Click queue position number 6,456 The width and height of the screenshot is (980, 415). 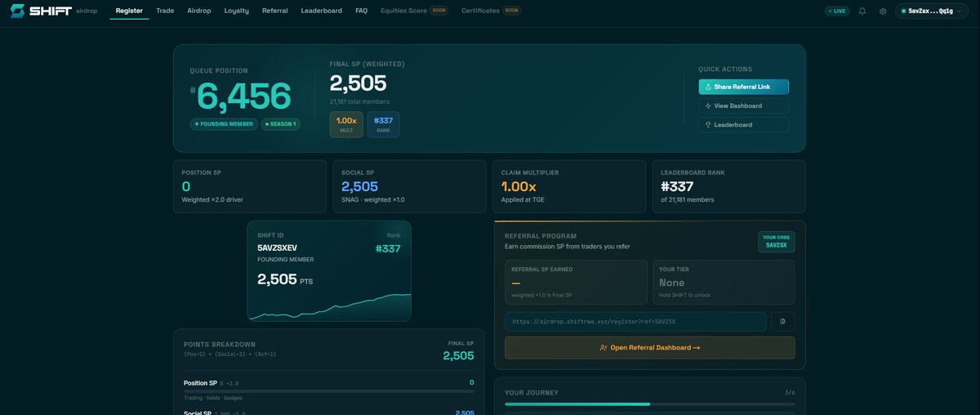243,96
